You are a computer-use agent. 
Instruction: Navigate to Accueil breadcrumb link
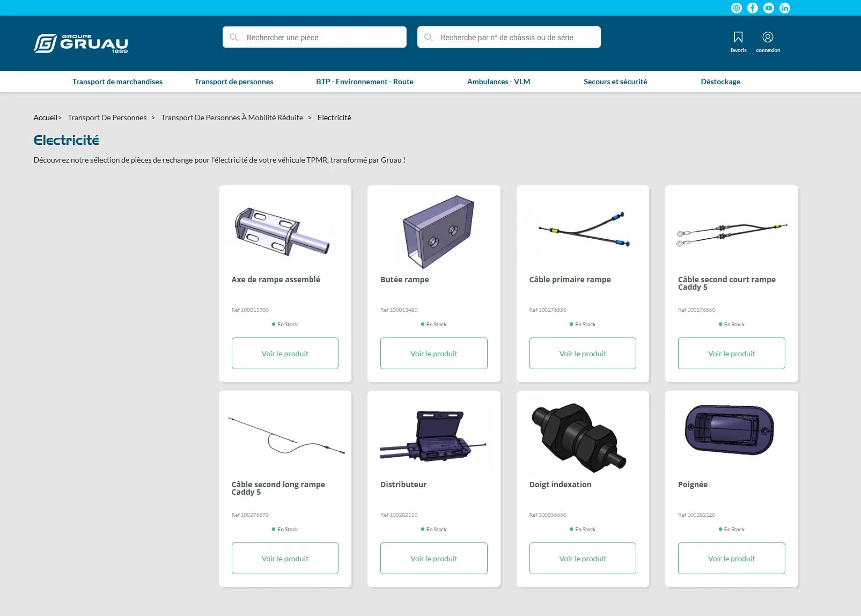(46, 118)
